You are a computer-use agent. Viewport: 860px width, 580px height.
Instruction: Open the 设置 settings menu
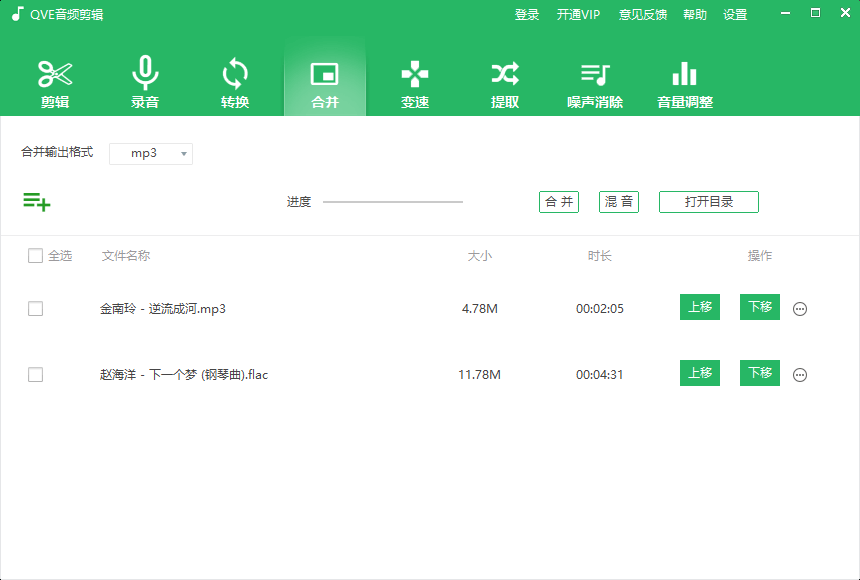tap(735, 14)
